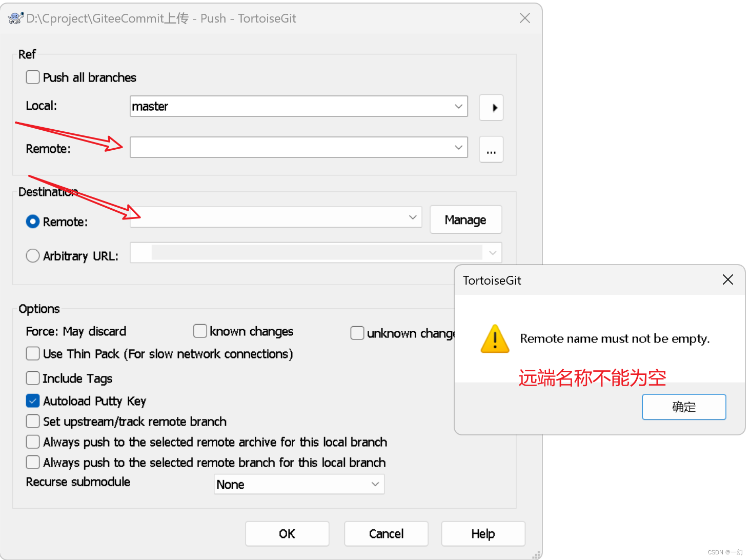Check Set upstream/track remote branch

[32, 421]
